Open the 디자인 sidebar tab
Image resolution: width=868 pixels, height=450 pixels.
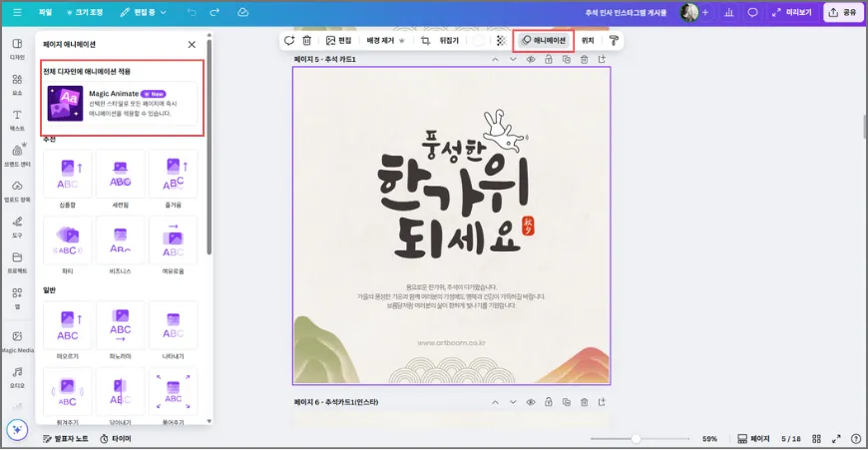[17, 49]
